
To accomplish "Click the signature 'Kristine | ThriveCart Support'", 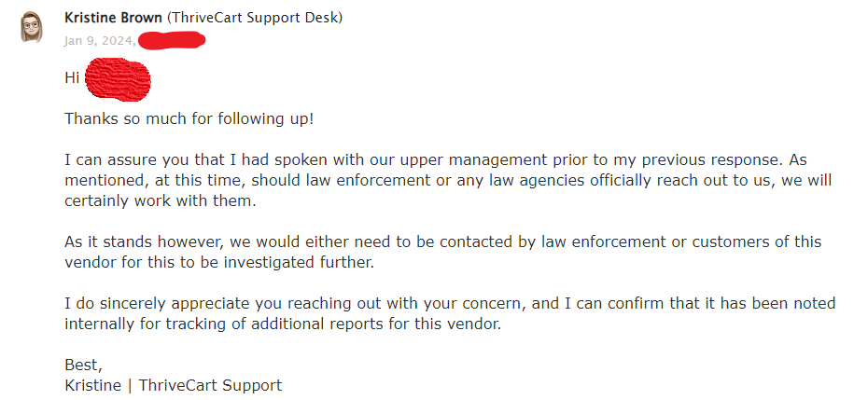I will [174, 386].
